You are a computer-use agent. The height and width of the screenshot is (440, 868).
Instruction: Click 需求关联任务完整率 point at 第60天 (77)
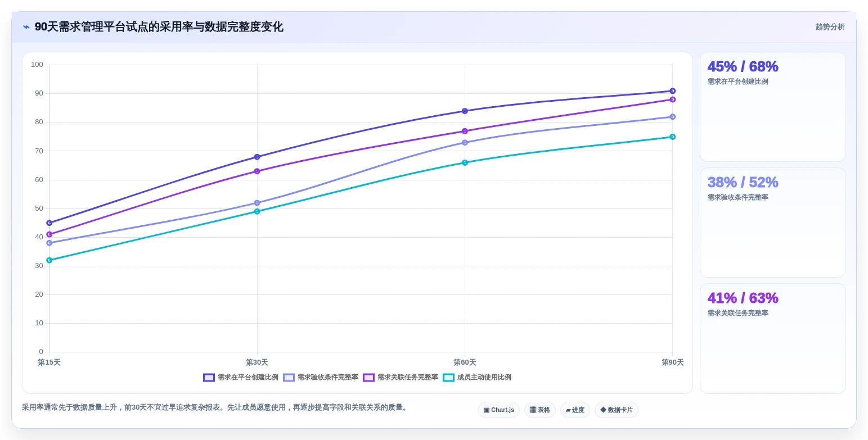(x=465, y=131)
